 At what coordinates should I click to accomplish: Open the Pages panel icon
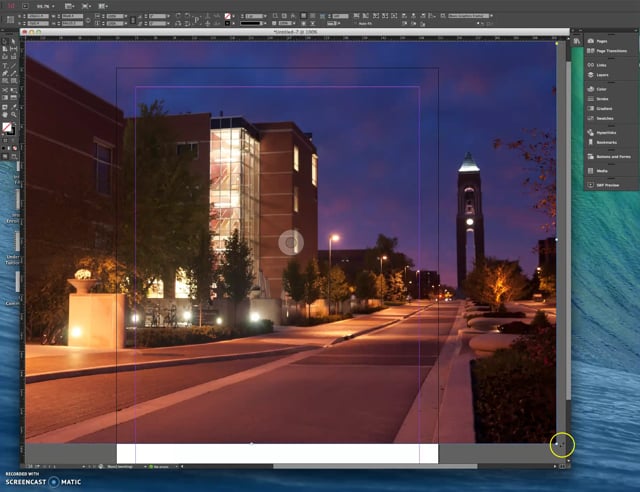(x=590, y=41)
